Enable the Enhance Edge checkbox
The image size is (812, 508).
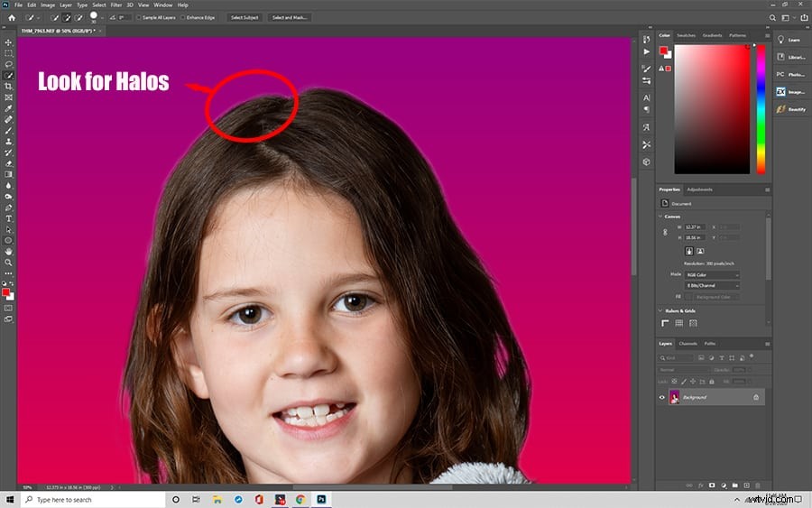click(183, 18)
